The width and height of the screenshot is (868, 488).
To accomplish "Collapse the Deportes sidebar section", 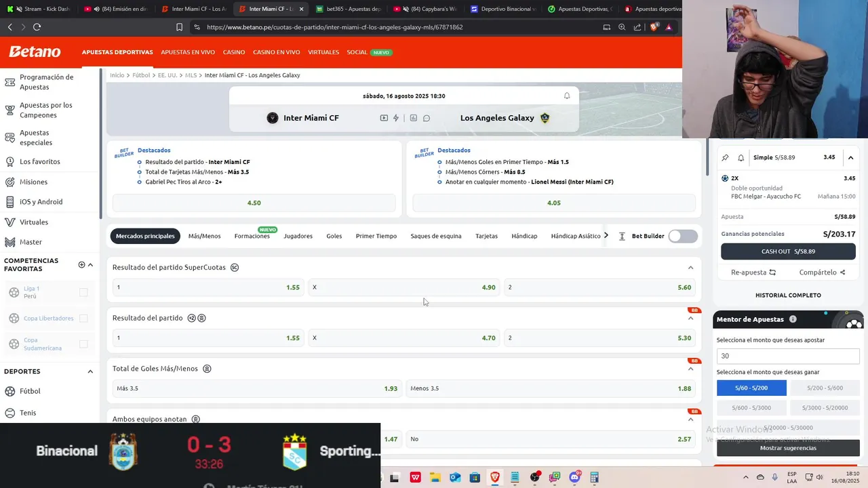I will [x=90, y=371].
